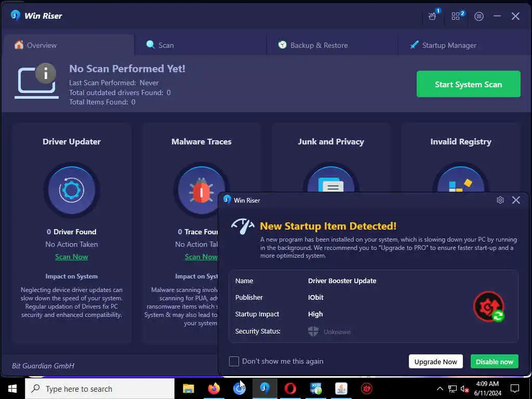The height and width of the screenshot is (399, 532).
Task: Minimize the Win Riser main window
Action: (x=497, y=16)
